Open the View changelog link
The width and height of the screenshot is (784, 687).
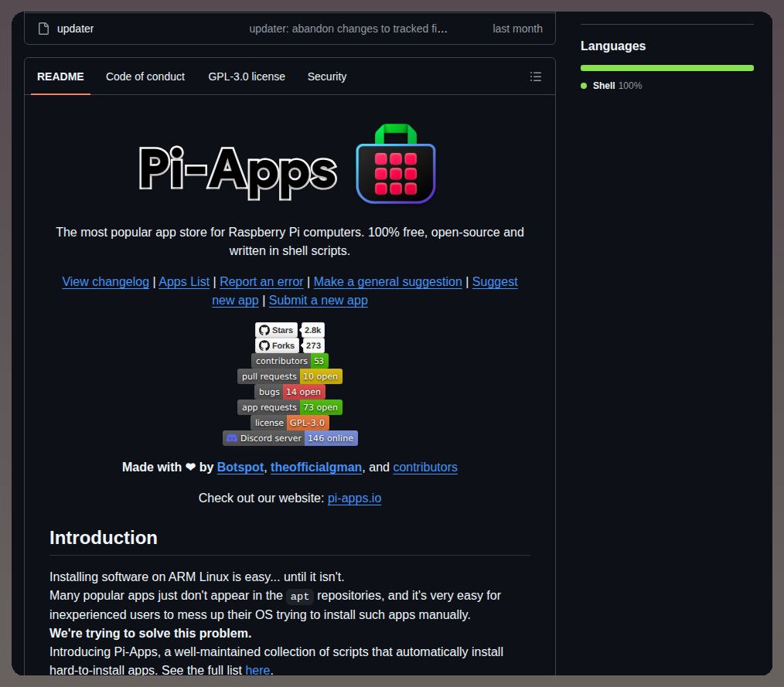105,282
